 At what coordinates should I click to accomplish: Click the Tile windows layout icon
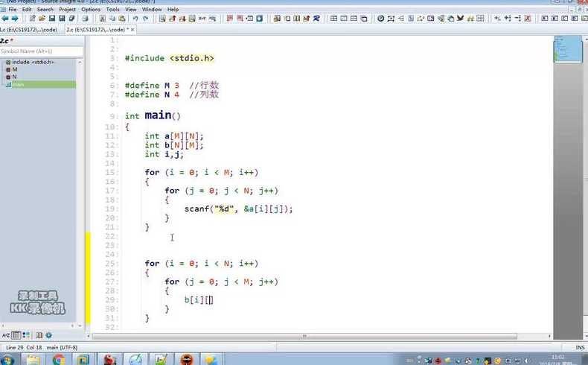coord(333,18)
